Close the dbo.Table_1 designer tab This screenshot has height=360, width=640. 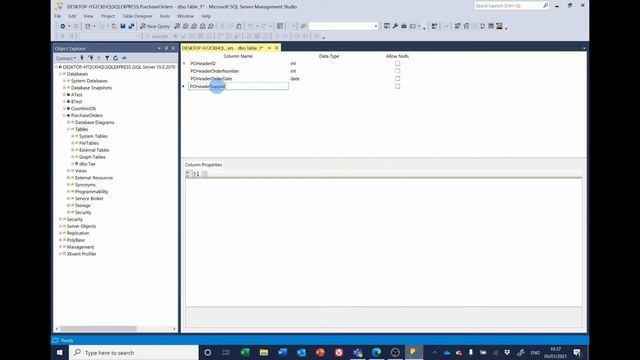tap(276, 48)
